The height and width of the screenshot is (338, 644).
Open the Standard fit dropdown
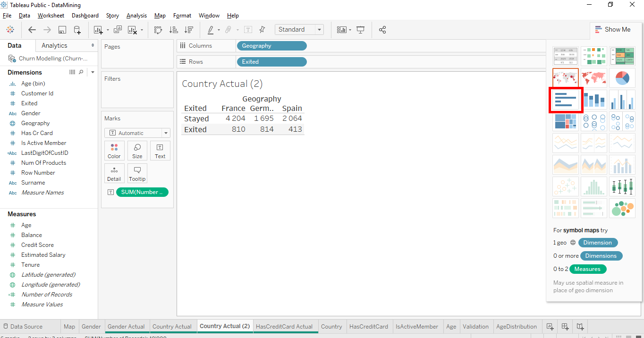[x=299, y=30]
